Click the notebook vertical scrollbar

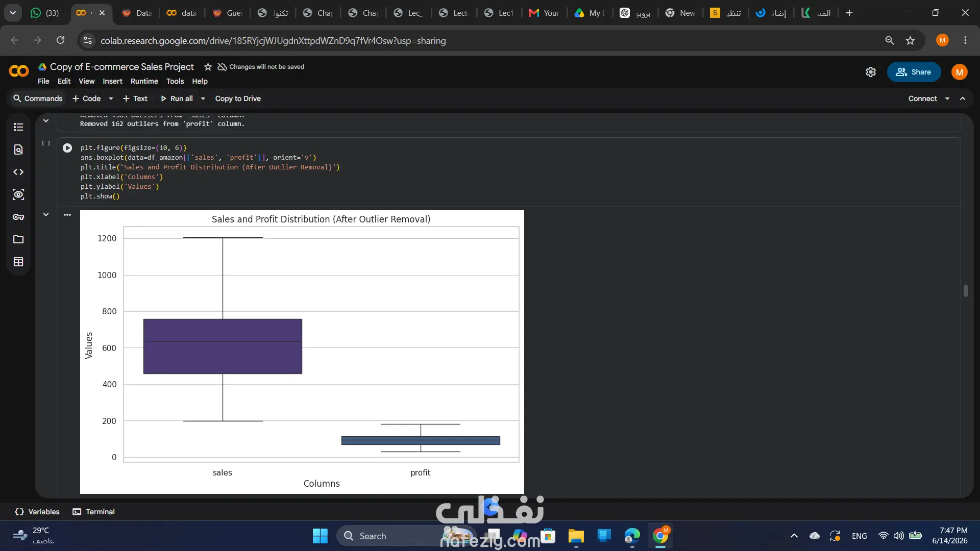(x=965, y=291)
